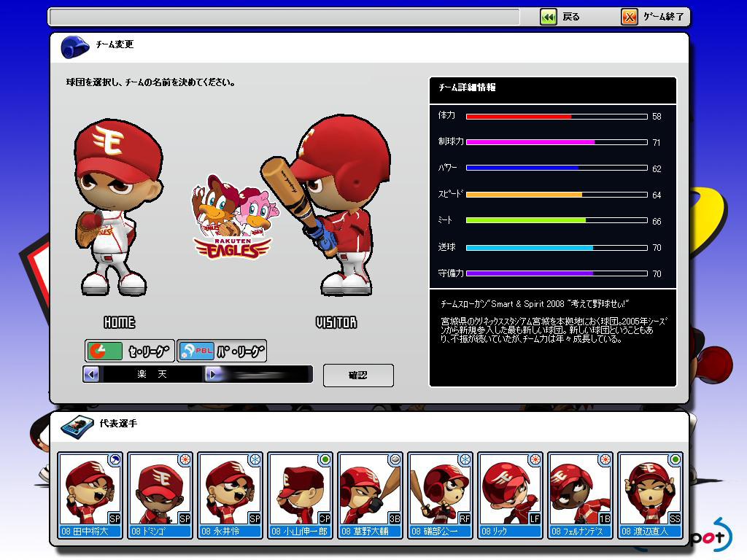Screen dimensions: 747x560
Task: Select the 08 田中将大 player card
Action: pyautogui.click(x=90, y=495)
